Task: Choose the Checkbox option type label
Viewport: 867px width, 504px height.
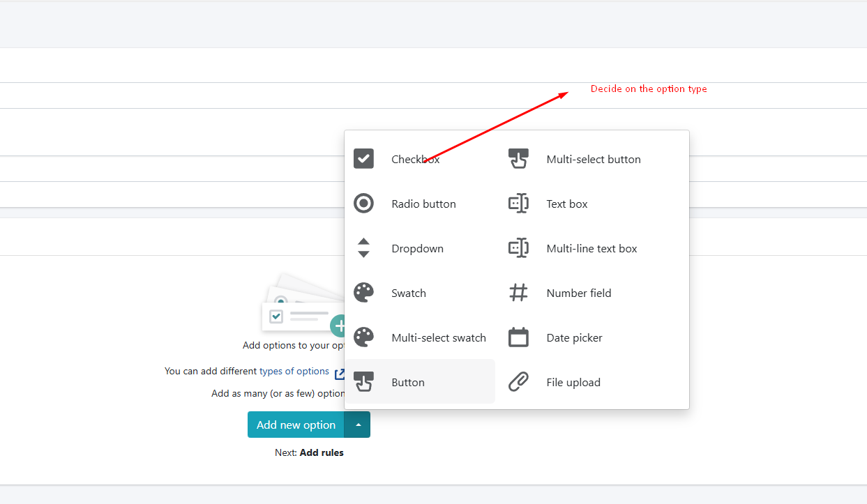Action: [416, 159]
